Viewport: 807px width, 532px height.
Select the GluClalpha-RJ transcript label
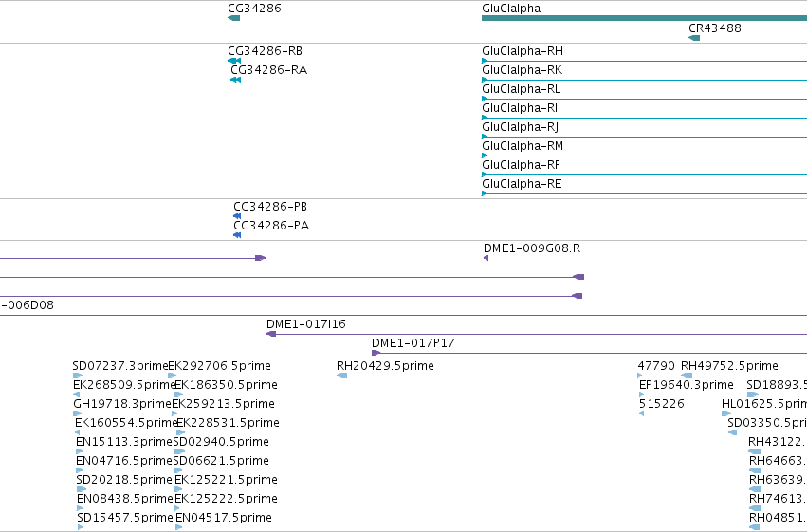point(520,127)
